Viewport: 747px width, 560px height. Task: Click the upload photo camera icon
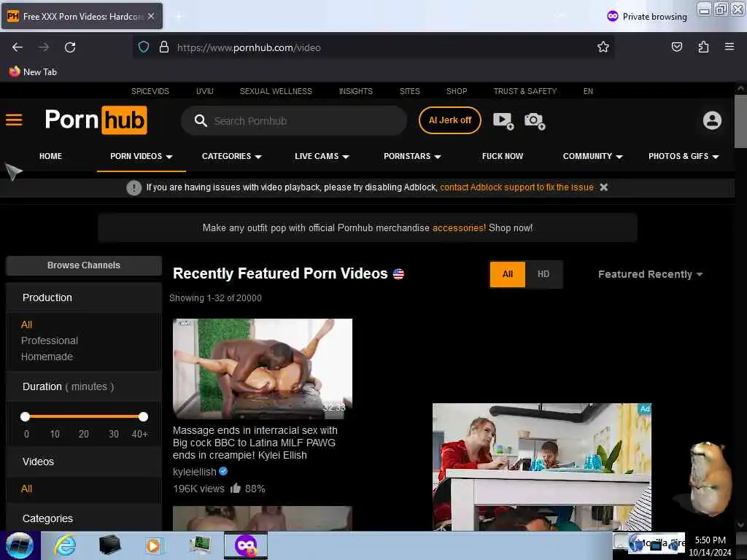tap(535, 121)
